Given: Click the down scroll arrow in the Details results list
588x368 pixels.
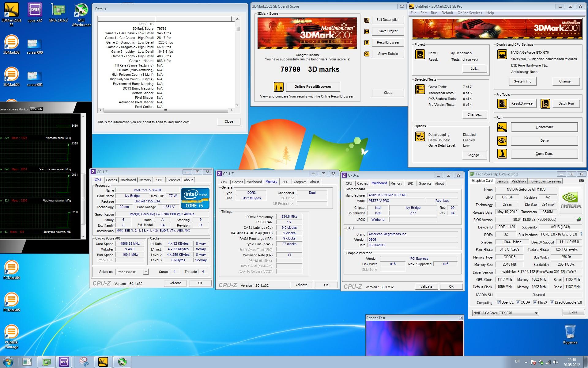Looking at the screenshot, I should (237, 105).
